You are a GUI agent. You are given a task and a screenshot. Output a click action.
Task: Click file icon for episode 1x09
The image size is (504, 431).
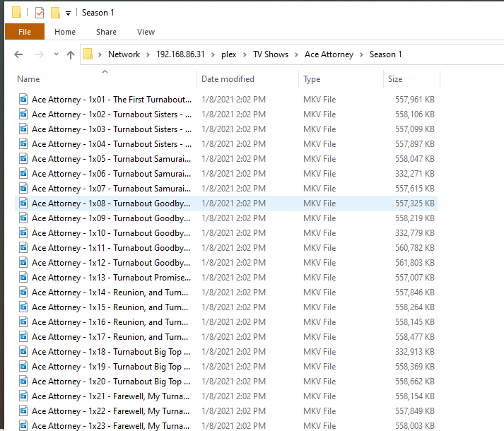23,218
